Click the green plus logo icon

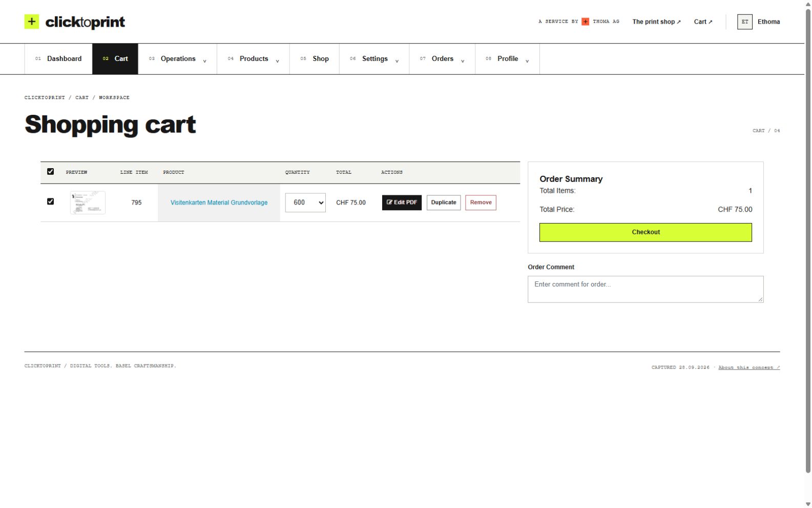(x=32, y=22)
